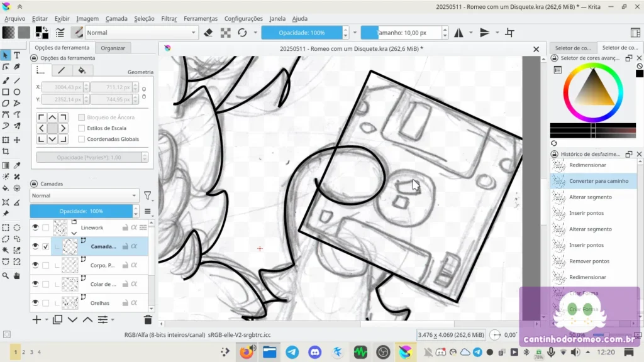
Task: Select the Move tool in toolbox
Action: point(17,140)
